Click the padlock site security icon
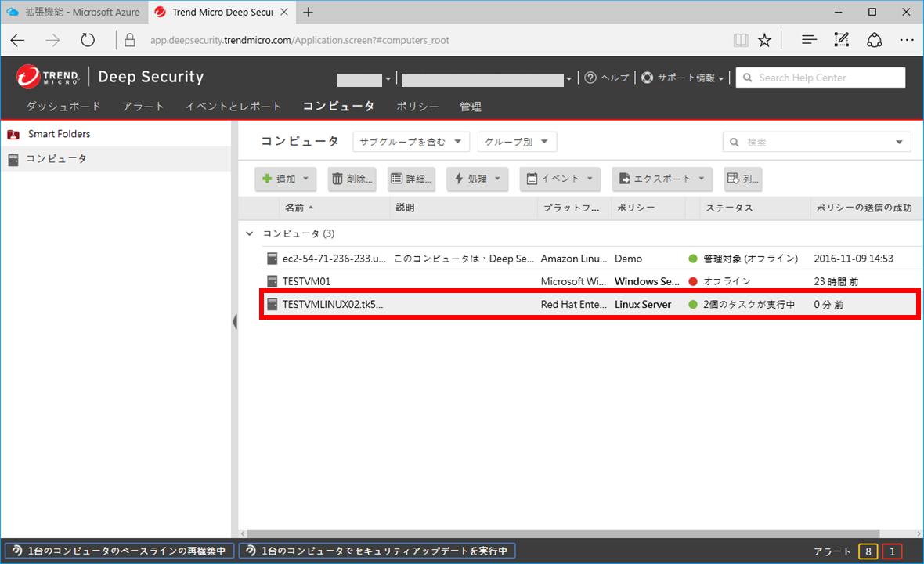Screen dimensions: 924x564 [130, 40]
